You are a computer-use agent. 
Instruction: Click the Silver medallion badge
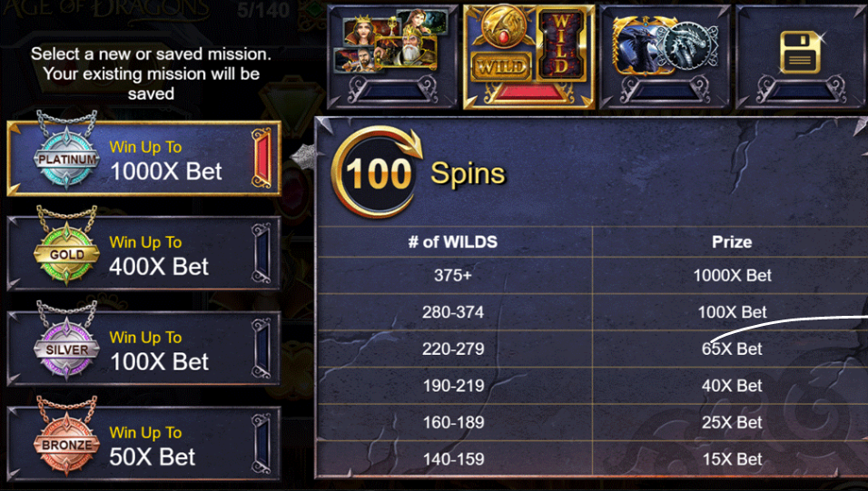67,348
